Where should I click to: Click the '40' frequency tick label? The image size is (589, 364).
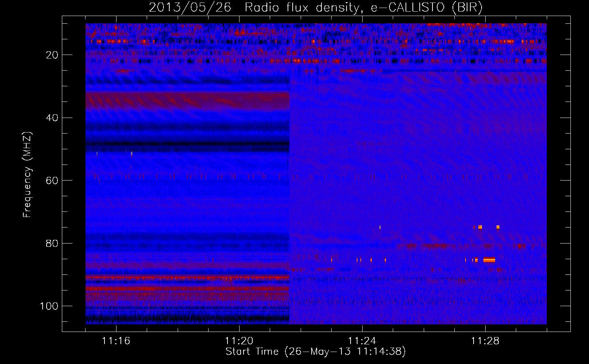[x=52, y=118]
